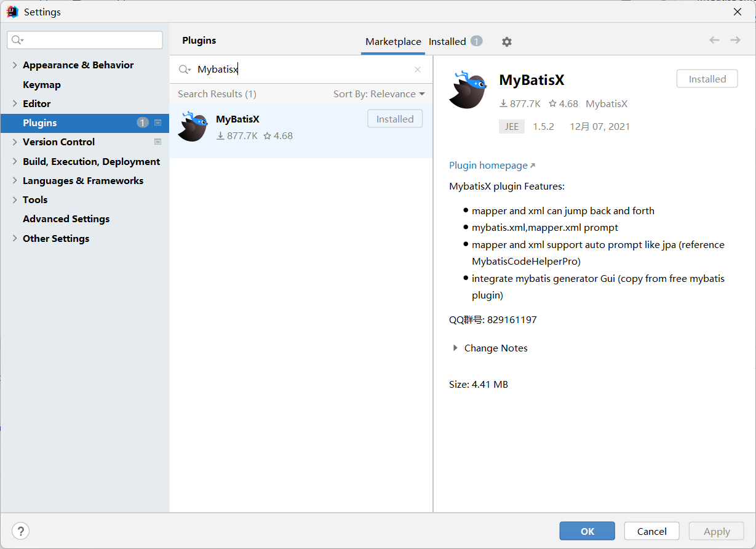Click the Apply button
Viewport: 756px width, 549px height.
(717, 531)
